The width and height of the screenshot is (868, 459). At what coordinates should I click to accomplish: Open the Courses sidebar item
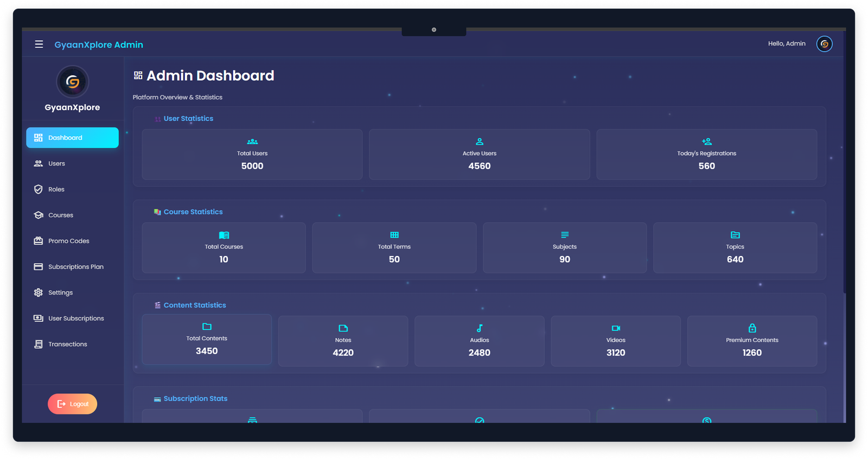tap(72, 215)
